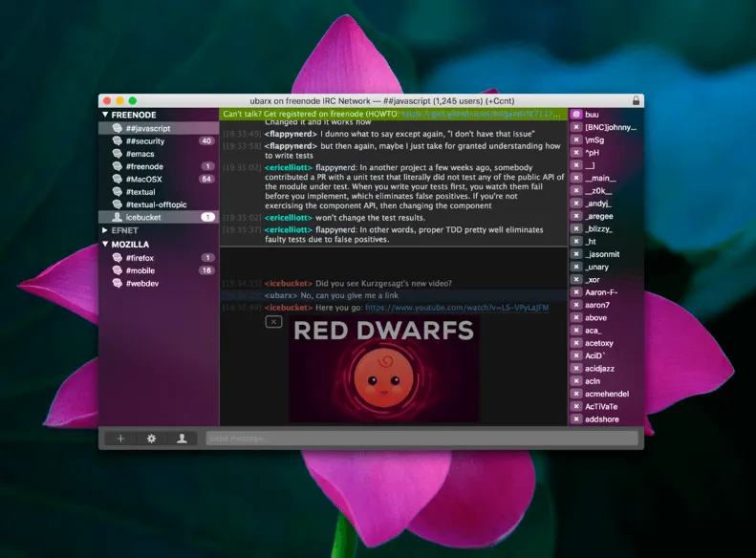Viewport: 756px width, 558px height.
Task: Select user acln in member list
Action: (593, 381)
